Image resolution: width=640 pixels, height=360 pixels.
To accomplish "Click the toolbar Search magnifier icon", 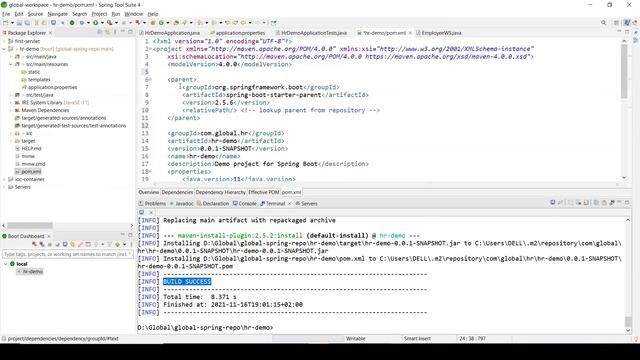I will coord(603,23).
